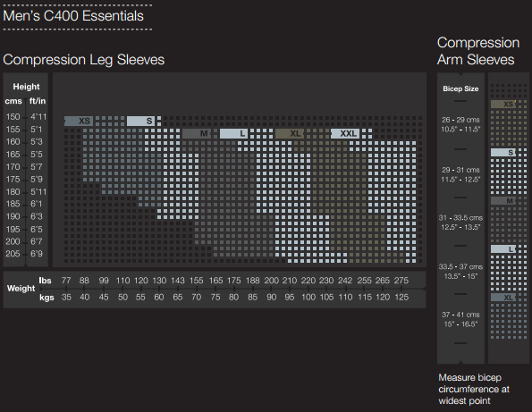Viewport: 532px width, 412px height.
Task: Click the Bicep Size header
Action: click(x=460, y=88)
